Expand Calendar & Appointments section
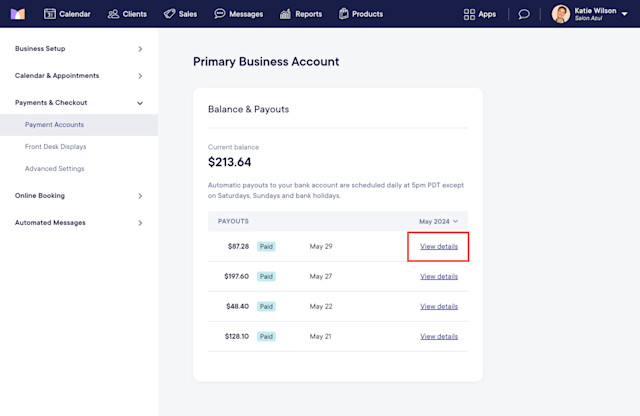This screenshot has width=640, height=416. [140, 76]
